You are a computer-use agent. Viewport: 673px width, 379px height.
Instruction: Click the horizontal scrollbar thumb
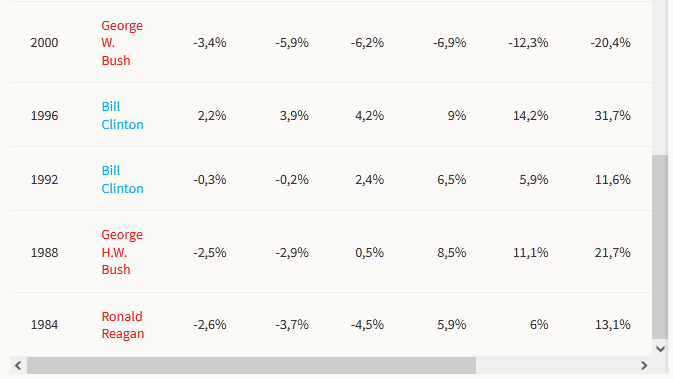pos(251,365)
